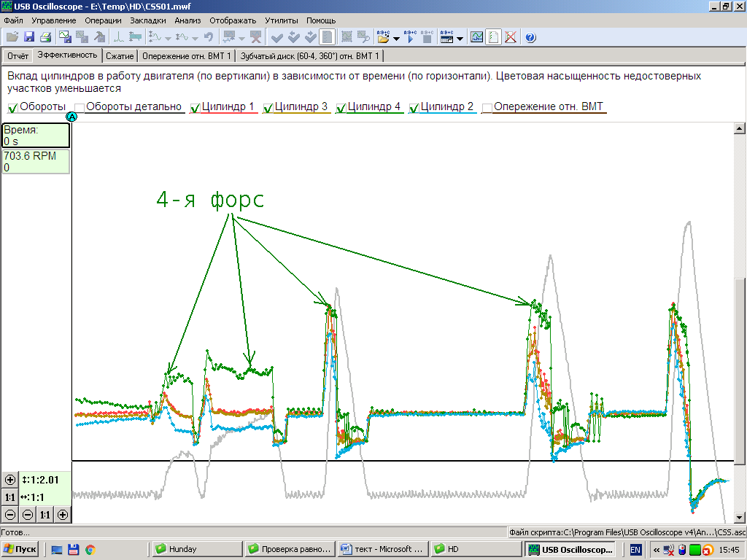Toggle the Цилиндр 4 checkbox
The height and width of the screenshot is (560, 747).
(x=341, y=107)
